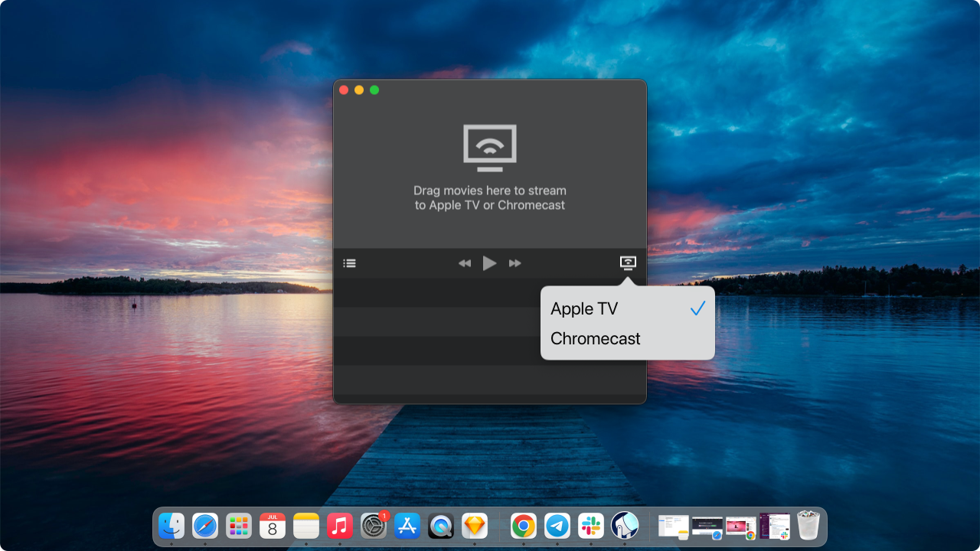Start playback with the play button

click(x=490, y=263)
